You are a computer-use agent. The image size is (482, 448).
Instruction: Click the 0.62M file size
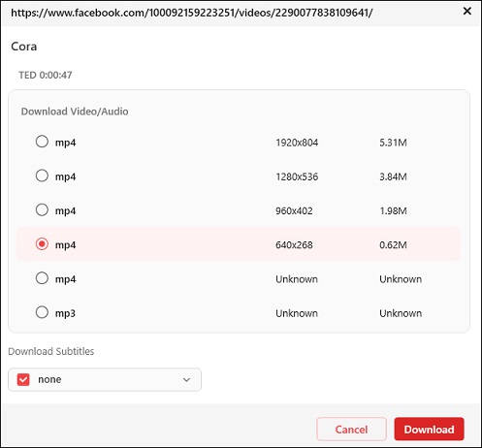tap(393, 245)
